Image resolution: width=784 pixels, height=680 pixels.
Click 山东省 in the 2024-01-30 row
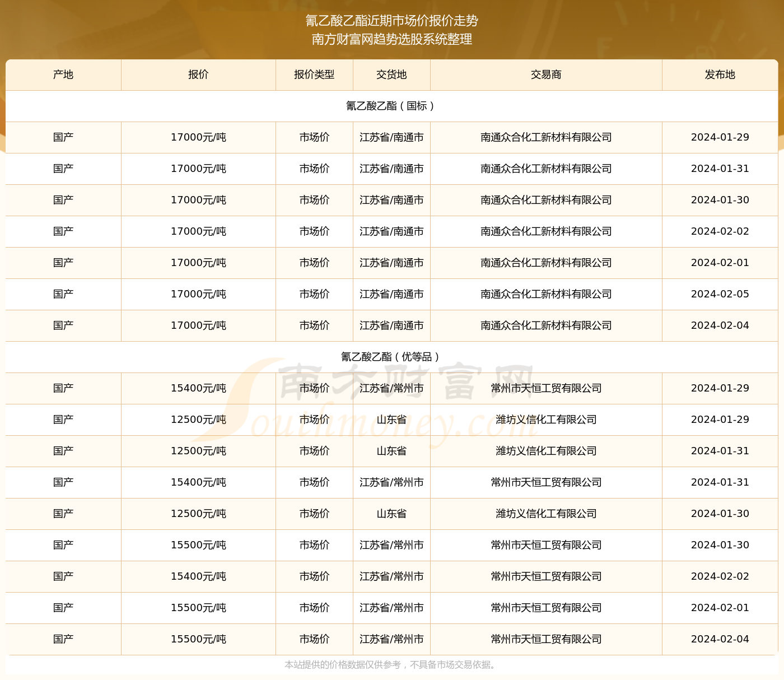(x=391, y=514)
